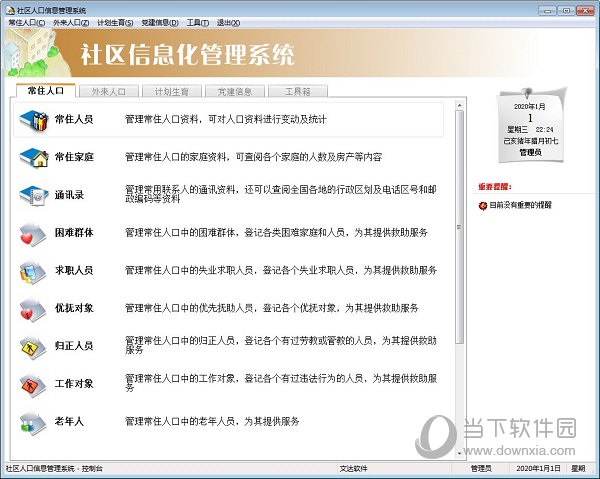Image resolution: width=600 pixels, height=479 pixels.
Task: Click the 工作对象 link label
Action: coord(74,383)
